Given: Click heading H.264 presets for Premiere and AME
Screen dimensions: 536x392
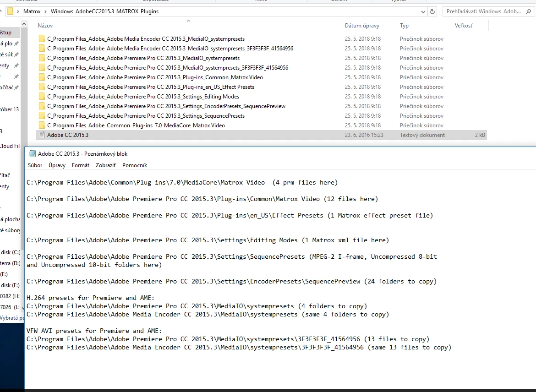Looking at the screenshot, I should [90, 298].
